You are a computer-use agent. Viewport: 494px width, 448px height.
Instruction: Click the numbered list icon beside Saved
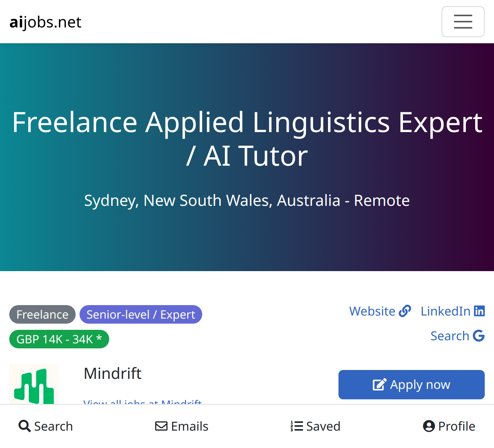(297, 426)
